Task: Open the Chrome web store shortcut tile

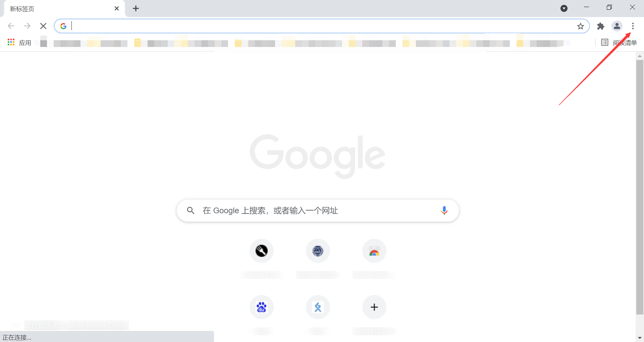Action: pyautogui.click(x=374, y=251)
